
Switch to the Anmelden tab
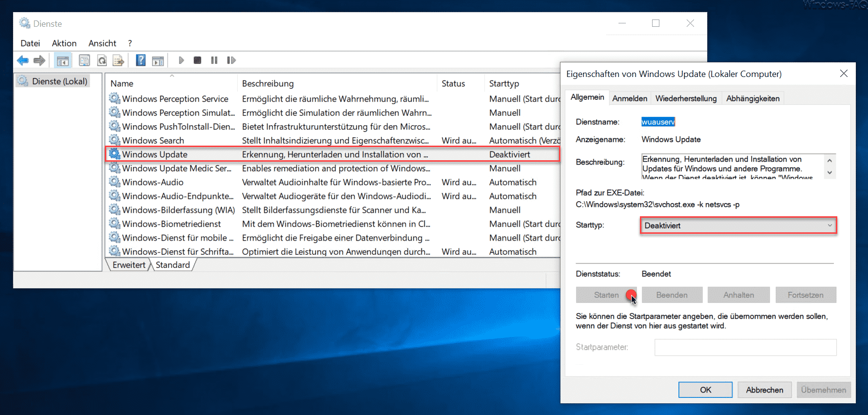coord(630,98)
